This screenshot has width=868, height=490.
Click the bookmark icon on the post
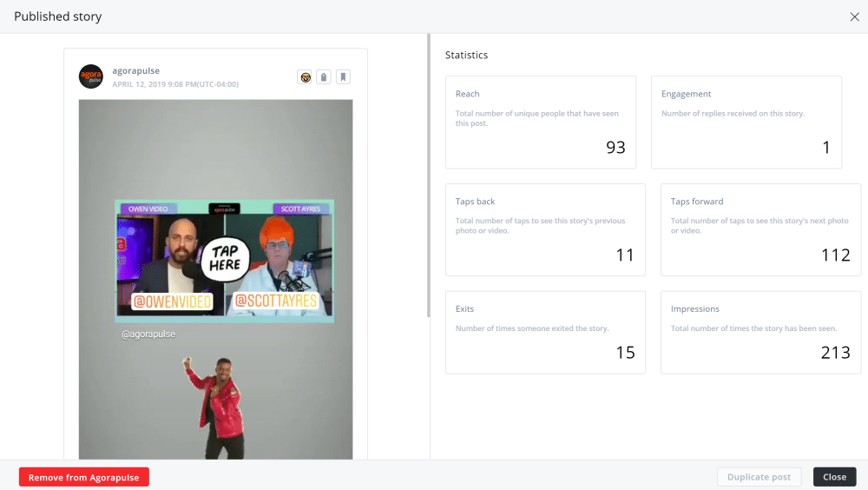pos(343,77)
